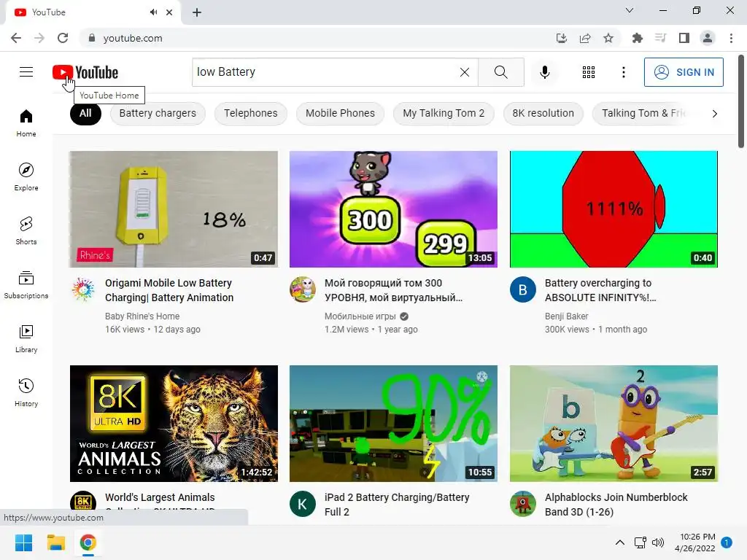The height and width of the screenshot is (560, 747).
Task: Install app icon in address bar
Action: click(x=562, y=38)
